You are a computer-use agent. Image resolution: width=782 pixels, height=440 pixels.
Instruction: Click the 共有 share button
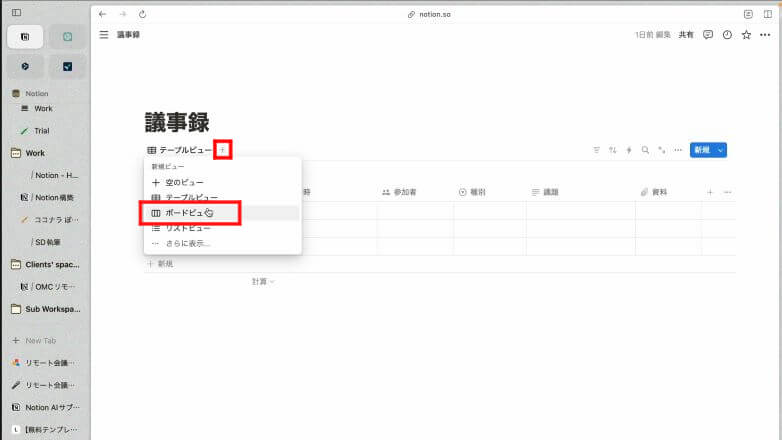coord(686,34)
